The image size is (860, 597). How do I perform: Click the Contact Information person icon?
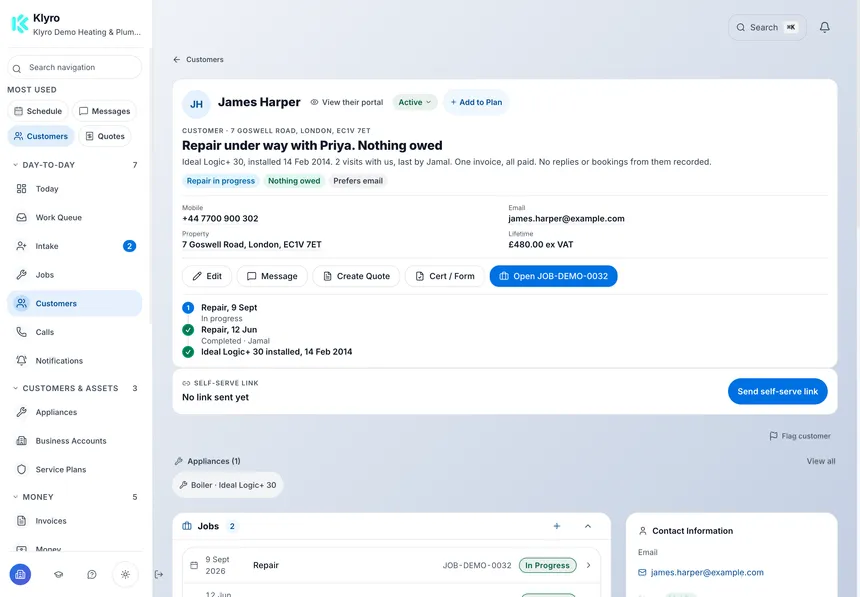coord(642,531)
